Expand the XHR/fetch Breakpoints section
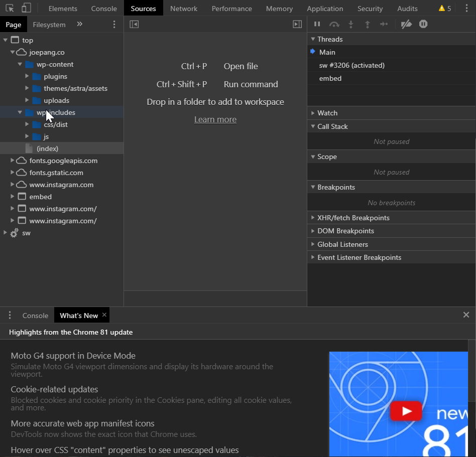The height and width of the screenshot is (457, 476). click(x=353, y=218)
